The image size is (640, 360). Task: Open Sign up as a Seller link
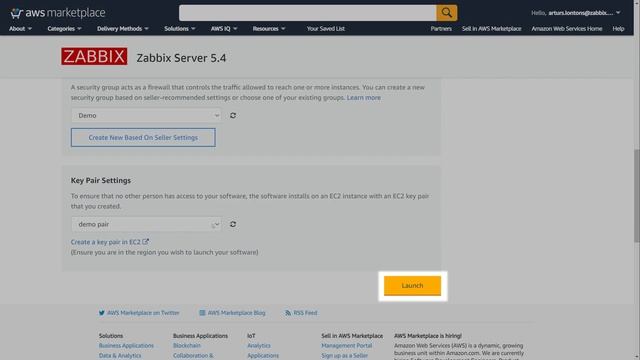(344, 356)
